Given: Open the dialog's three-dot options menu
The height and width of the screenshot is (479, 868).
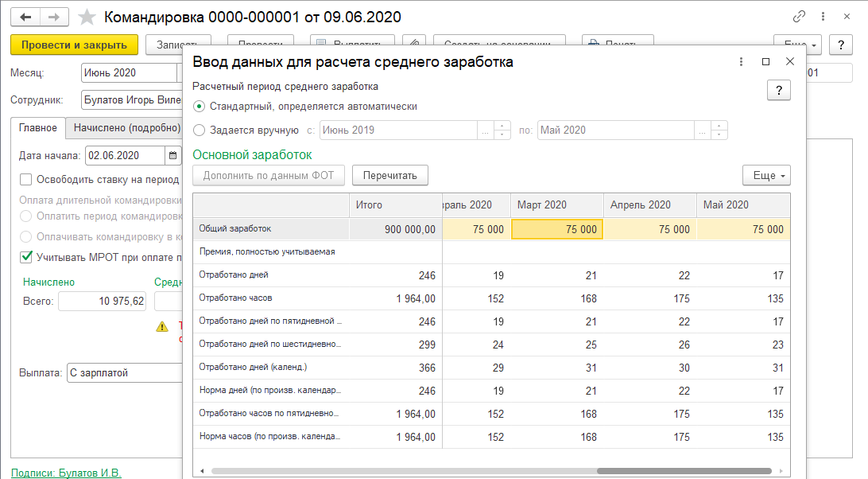Looking at the screenshot, I should [741, 62].
